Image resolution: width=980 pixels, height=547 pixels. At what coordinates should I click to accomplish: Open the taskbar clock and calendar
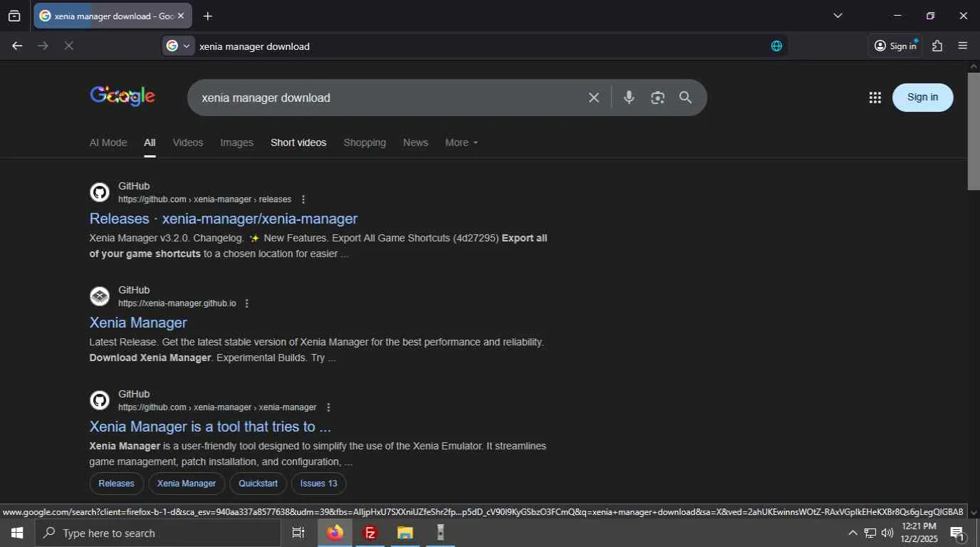919,533
